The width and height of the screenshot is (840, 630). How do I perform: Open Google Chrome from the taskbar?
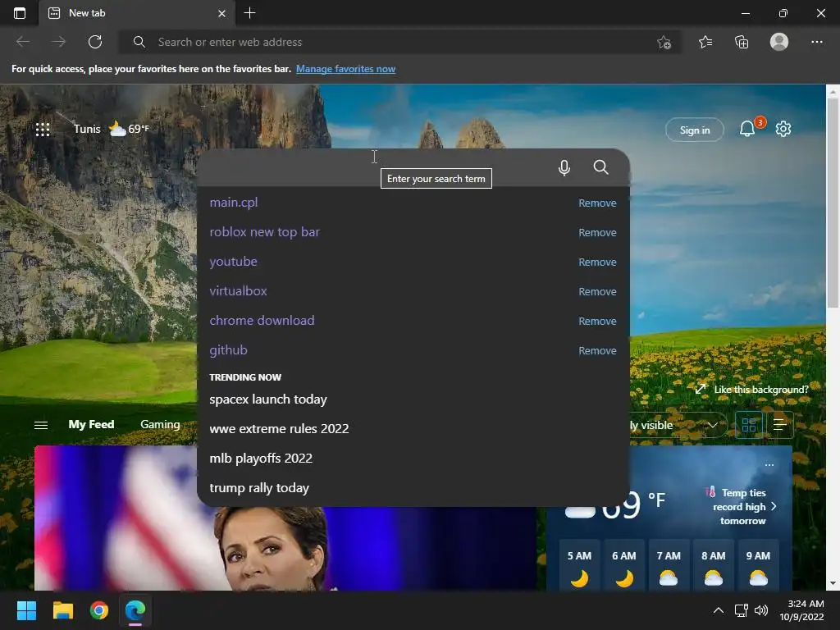pyautogui.click(x=99, y=610)
